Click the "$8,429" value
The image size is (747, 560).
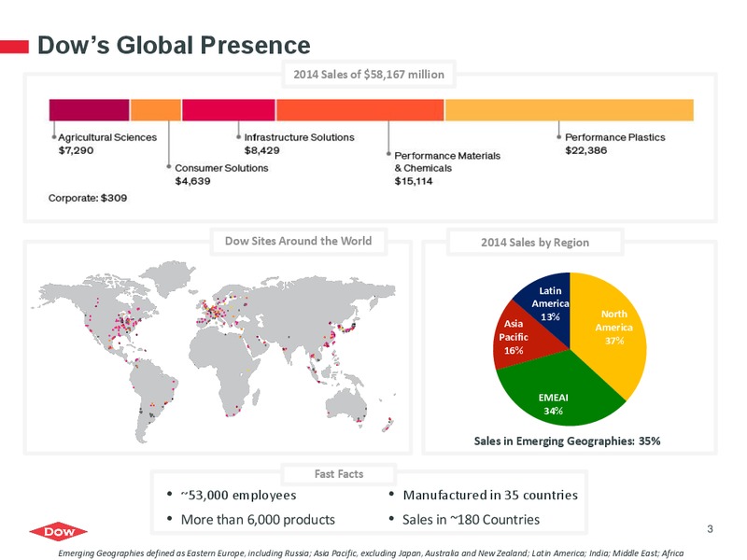[262, 150]
